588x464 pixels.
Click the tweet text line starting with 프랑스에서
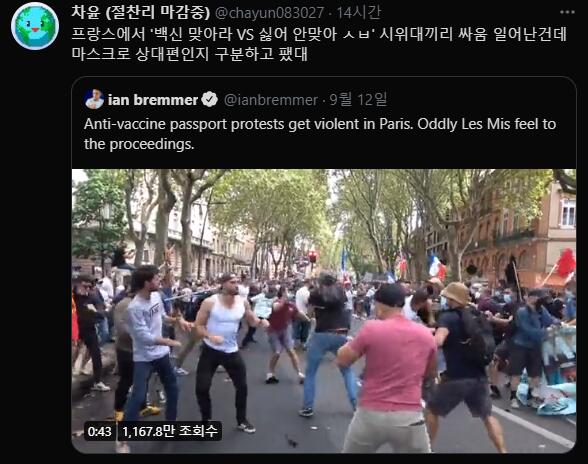click(319, 35)
